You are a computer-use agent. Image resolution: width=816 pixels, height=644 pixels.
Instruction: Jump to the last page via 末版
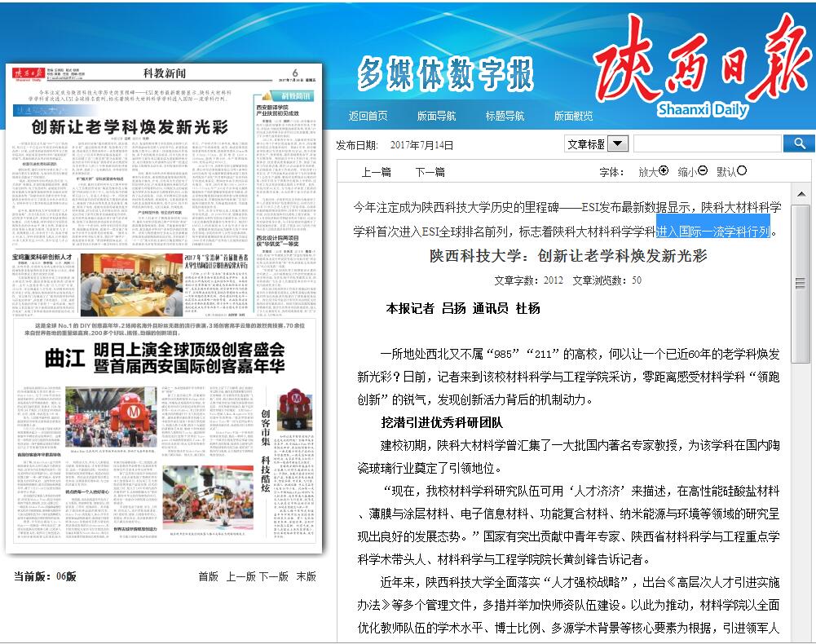pos(306,576)
